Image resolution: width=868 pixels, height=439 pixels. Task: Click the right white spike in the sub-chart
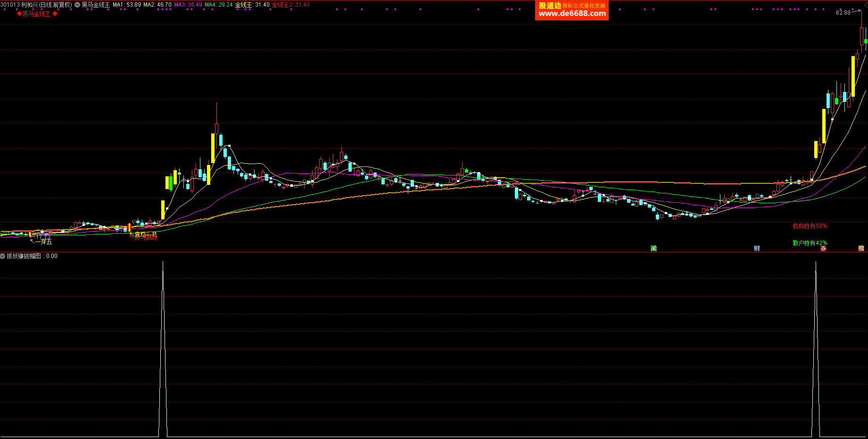tap(816, 349)
